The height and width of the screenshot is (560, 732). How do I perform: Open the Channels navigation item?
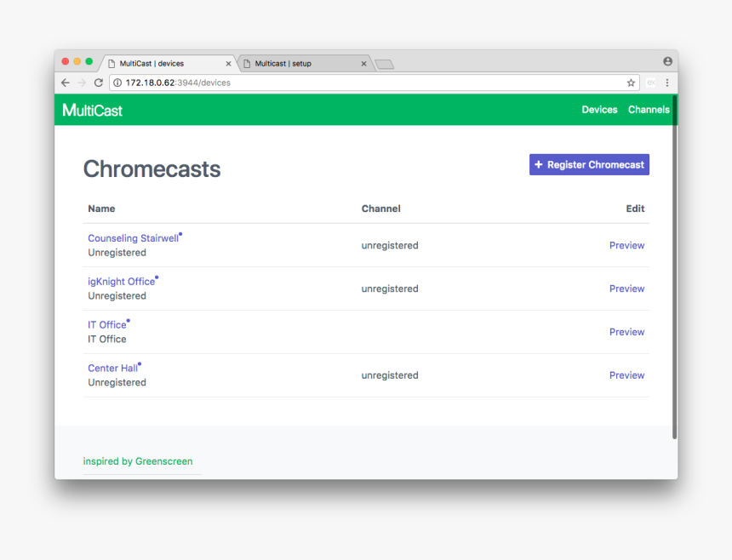pos(649,110)
